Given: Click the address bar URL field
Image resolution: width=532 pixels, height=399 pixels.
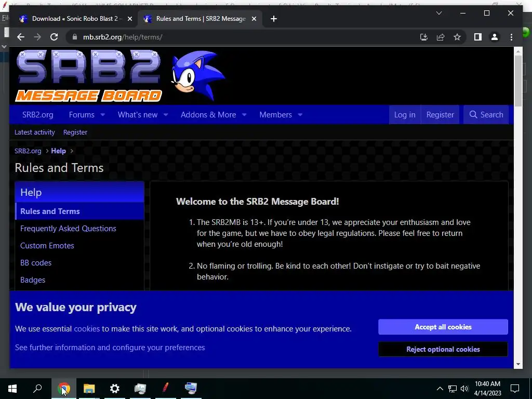Looking at the screenshot, I should (x=237, y=37).
